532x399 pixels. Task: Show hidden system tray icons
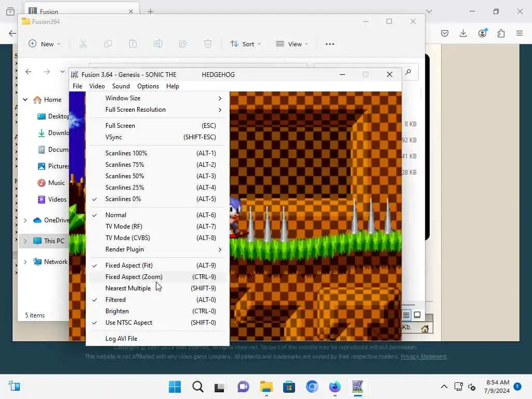444,387
